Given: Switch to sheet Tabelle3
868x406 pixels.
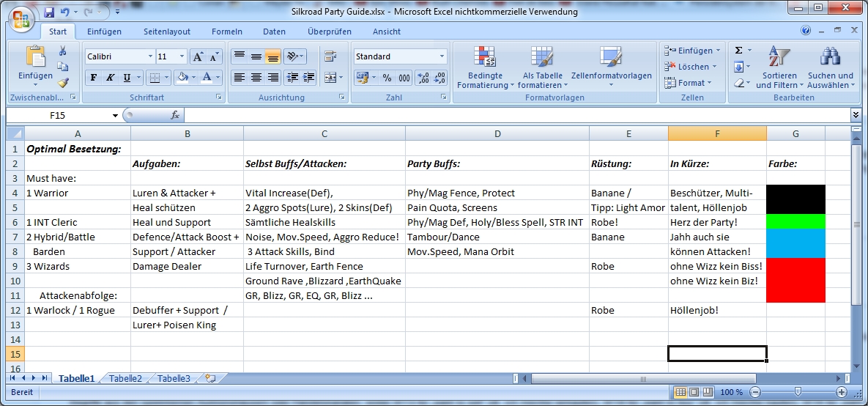Looking at the screenshot, I should 174,379.
